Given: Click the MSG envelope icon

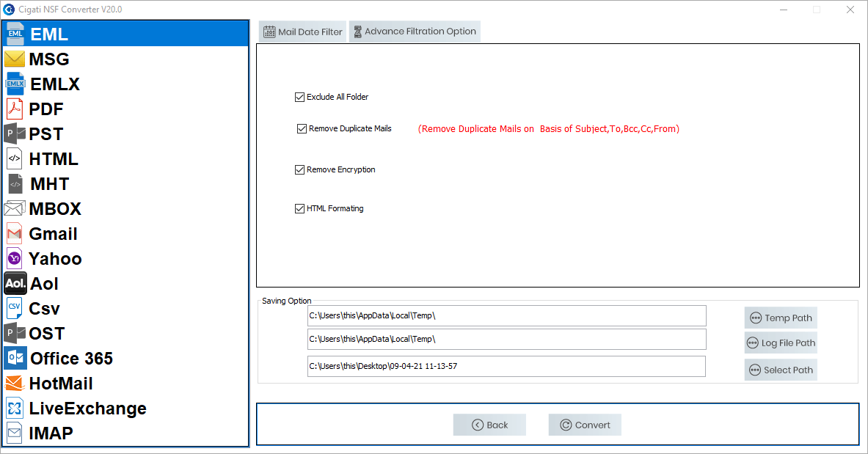Looking at the screenshot, I should [15, 59].
